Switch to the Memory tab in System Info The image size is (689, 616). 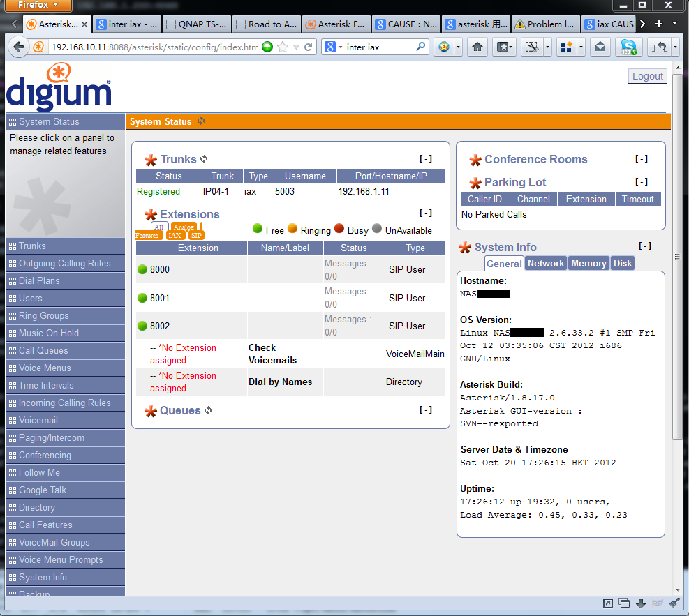(588, 263)
